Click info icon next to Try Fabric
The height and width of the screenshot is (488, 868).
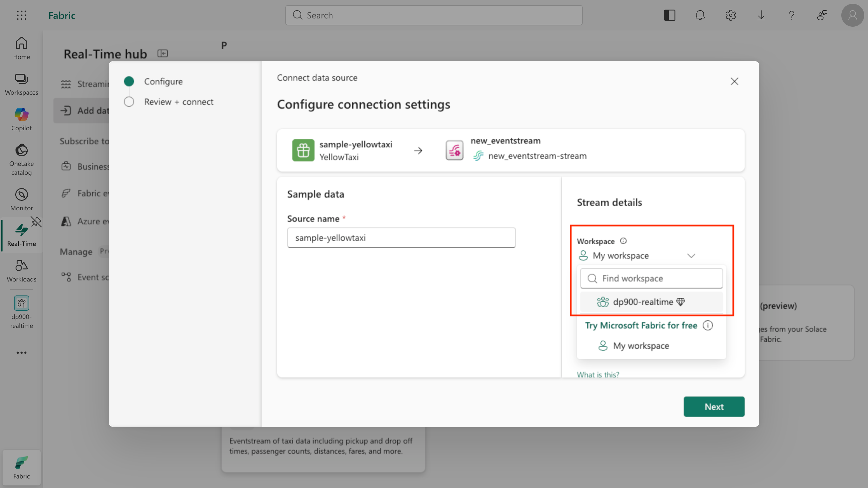(x=708, y=326)
